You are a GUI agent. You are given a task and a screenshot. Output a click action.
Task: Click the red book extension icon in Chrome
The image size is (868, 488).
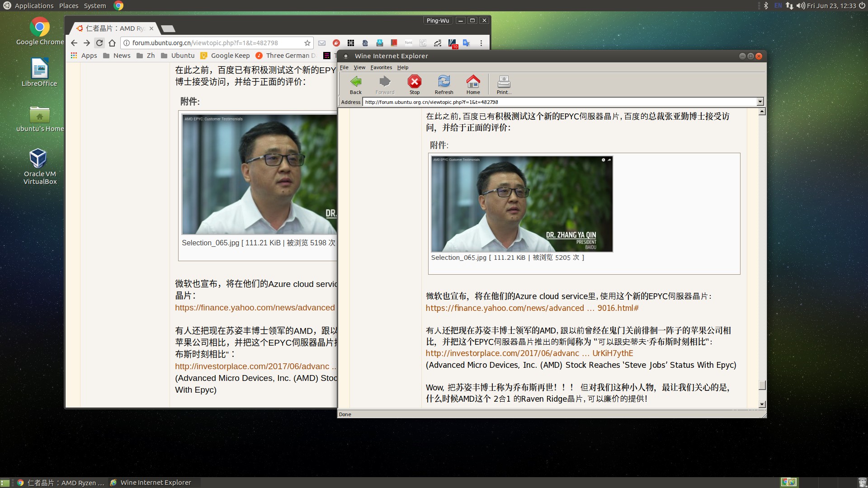tap(394, 43)
